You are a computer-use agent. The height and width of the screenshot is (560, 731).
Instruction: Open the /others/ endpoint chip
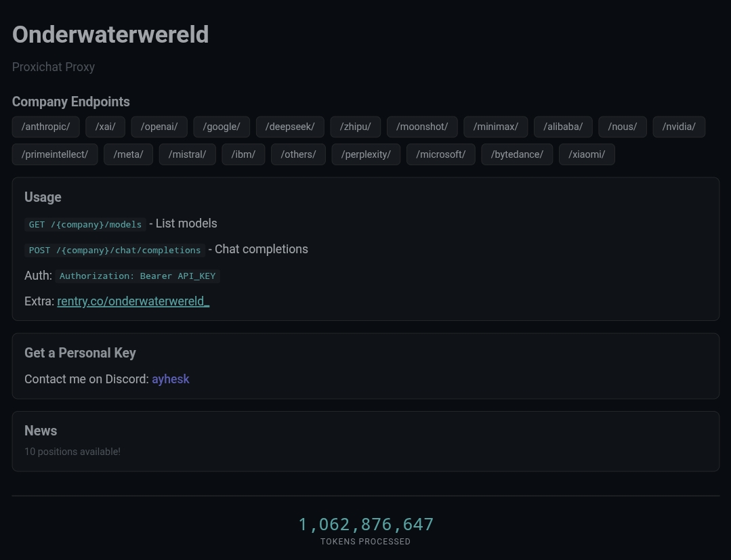(x=298, y=154)
